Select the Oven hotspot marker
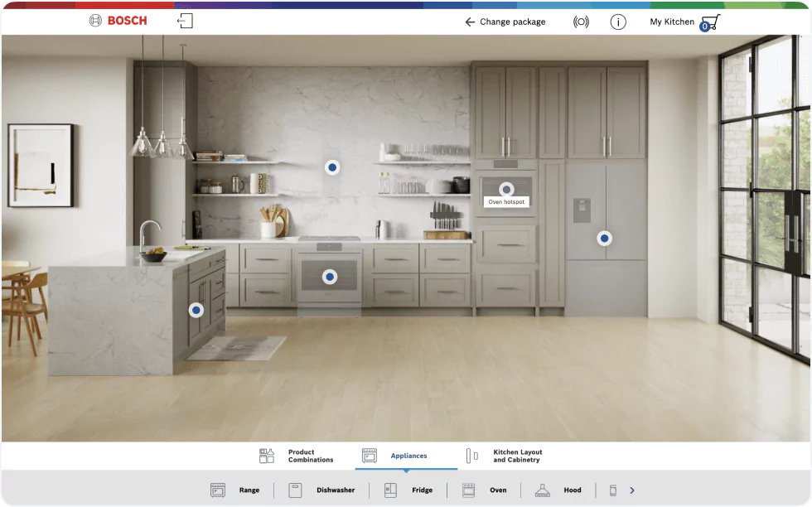The height and width of the screenshot is (507, 812). 506,190
